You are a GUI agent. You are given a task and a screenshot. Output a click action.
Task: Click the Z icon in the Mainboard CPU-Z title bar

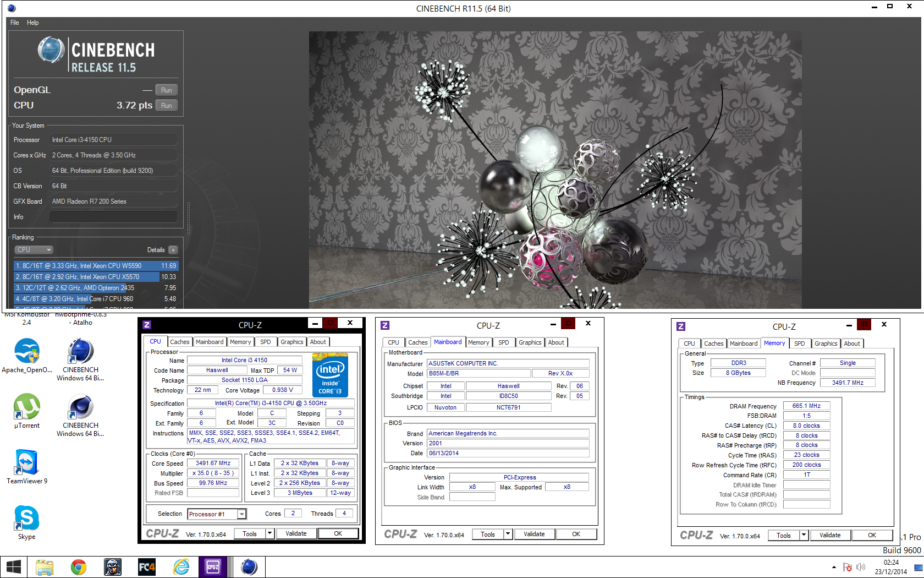tap(385, 325)
